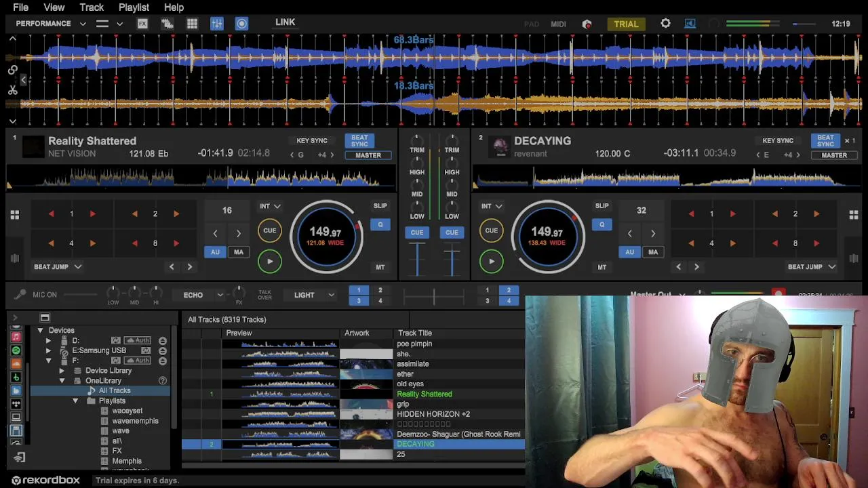Open computer explorer icon in sidebar

coord(16,417)
